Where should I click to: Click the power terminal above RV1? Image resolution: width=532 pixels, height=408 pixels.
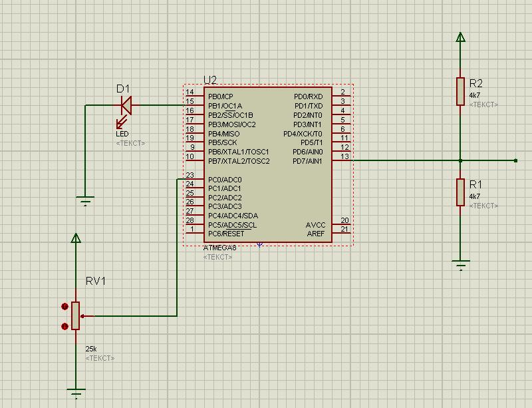point(76,238)
